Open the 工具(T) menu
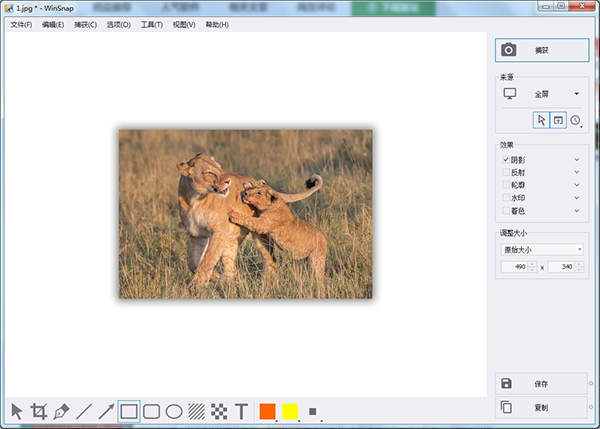 pos(151,24)
